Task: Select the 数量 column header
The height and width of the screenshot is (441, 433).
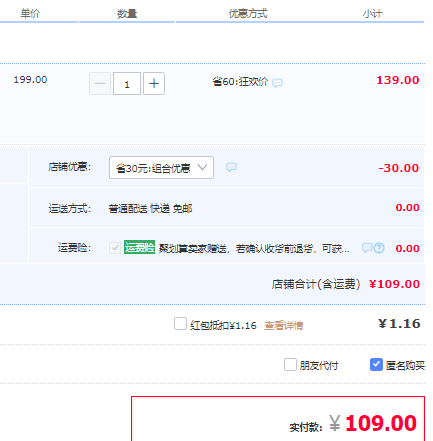Action: pyautogui.click(x=127, y=14)
